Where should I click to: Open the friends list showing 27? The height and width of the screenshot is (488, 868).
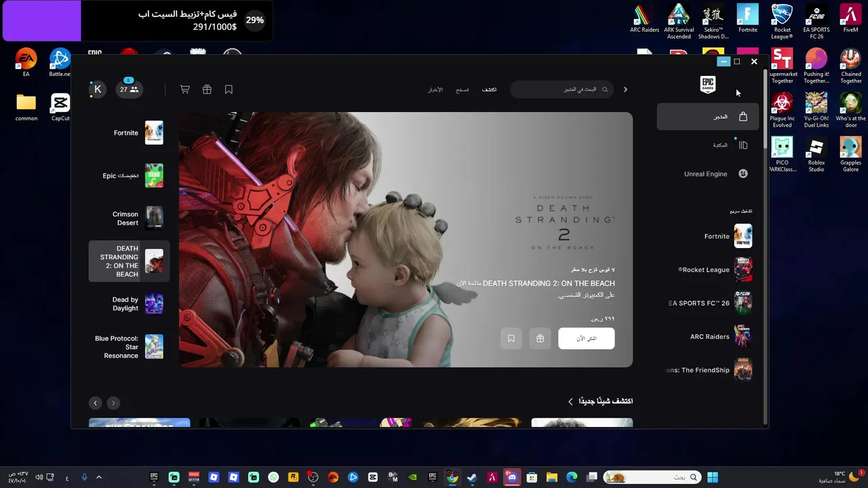coord(129,89)
